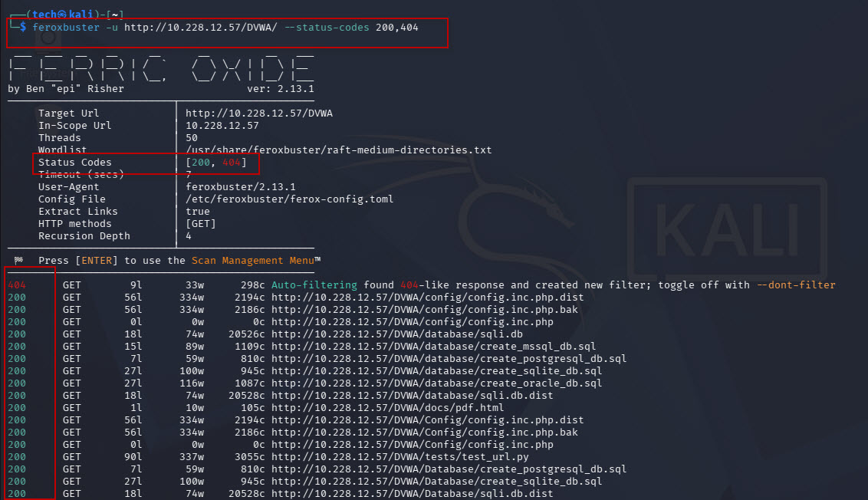Screen dimensions: 868x500
Task: Open capitalized Config/config.inc.php.dist URL
Action: pyautogui.click(x=427, y=419)
